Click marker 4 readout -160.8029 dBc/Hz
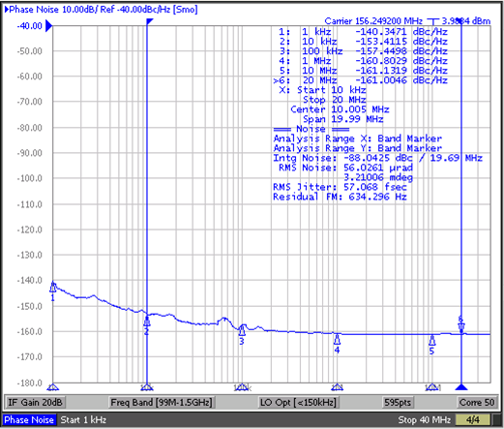This screenshot has height=429, width=504. [401, 61]
